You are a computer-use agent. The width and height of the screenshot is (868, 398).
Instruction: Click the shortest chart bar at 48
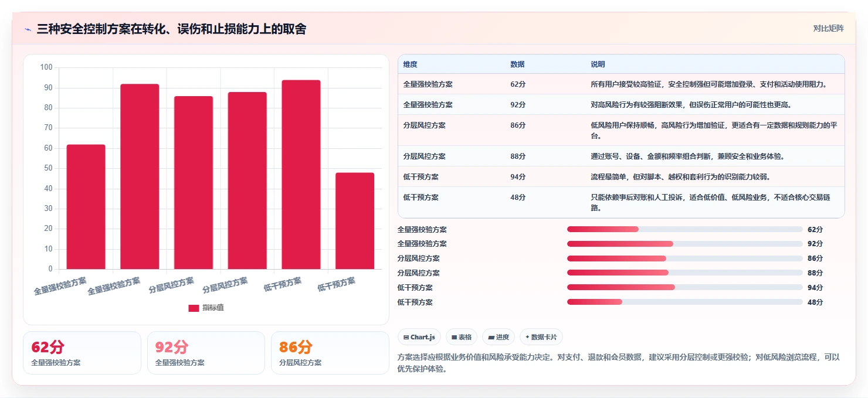(x=355, y=221)
